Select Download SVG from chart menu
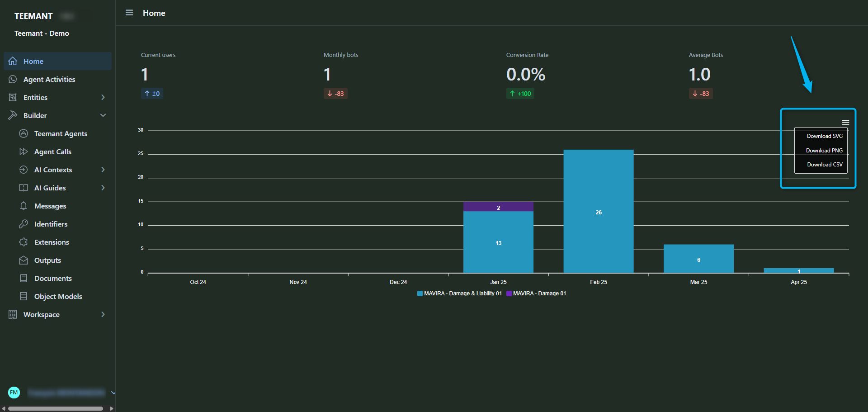Image resolution: width=868 pixels, height=412 pixels. 825,136
